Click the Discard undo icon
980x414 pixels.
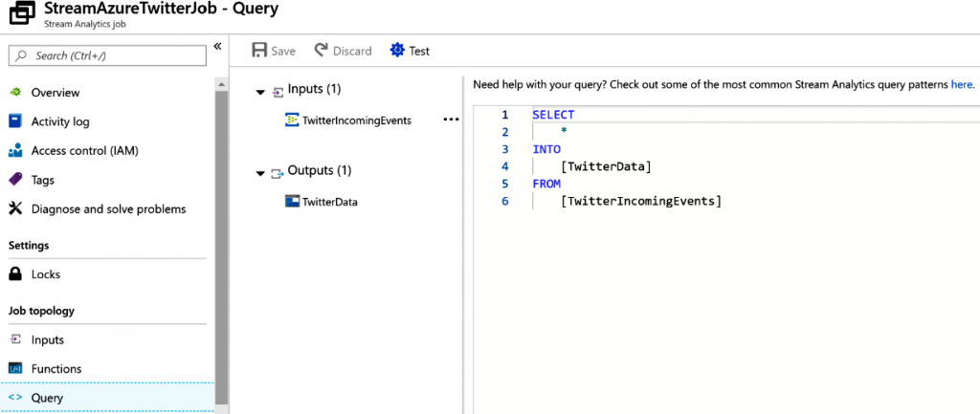322,51
